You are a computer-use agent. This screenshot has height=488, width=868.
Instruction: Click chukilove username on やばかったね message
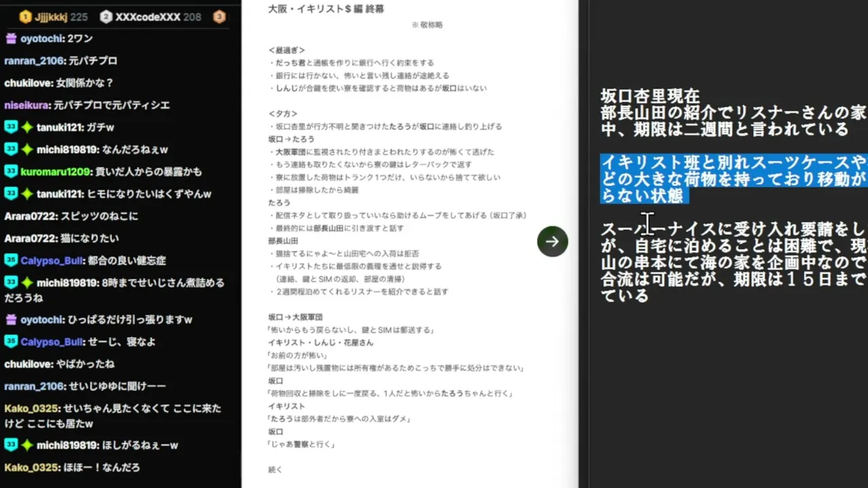28,364
